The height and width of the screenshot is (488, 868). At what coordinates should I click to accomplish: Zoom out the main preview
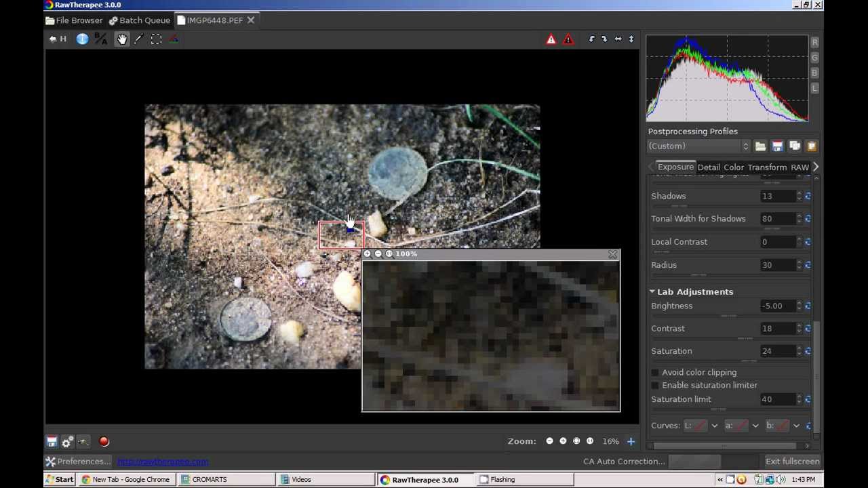point(549,441)
